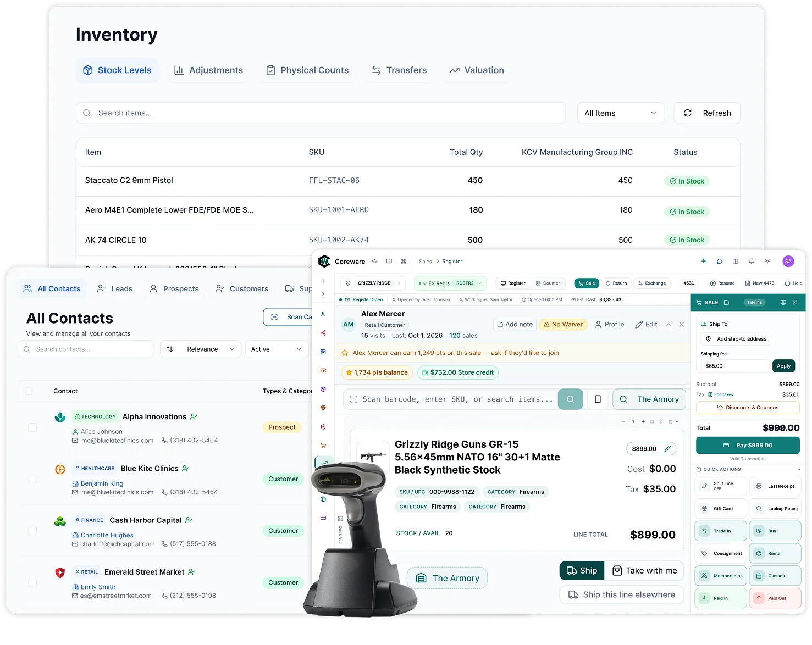The width and height of the screenshot is (812, 645).
Task: Click the shield icon in Register sidebar
Action: tap(323, 427)
